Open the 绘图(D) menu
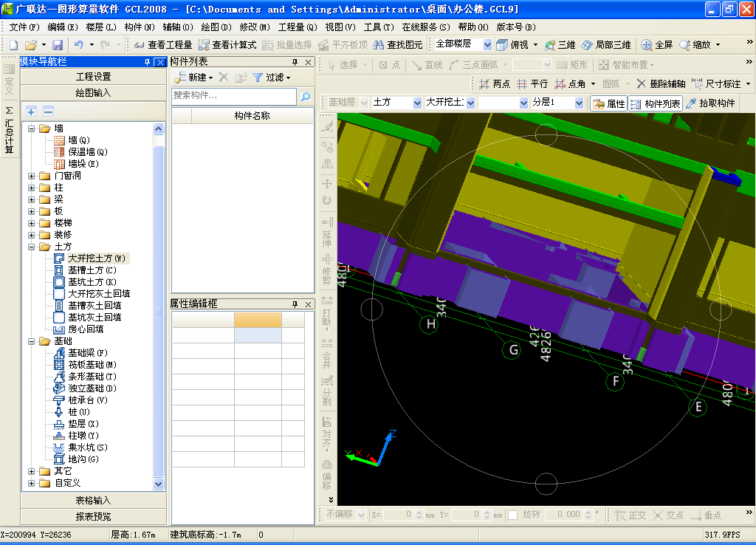The width and height of the screenshot is (756, 545). 216,27
